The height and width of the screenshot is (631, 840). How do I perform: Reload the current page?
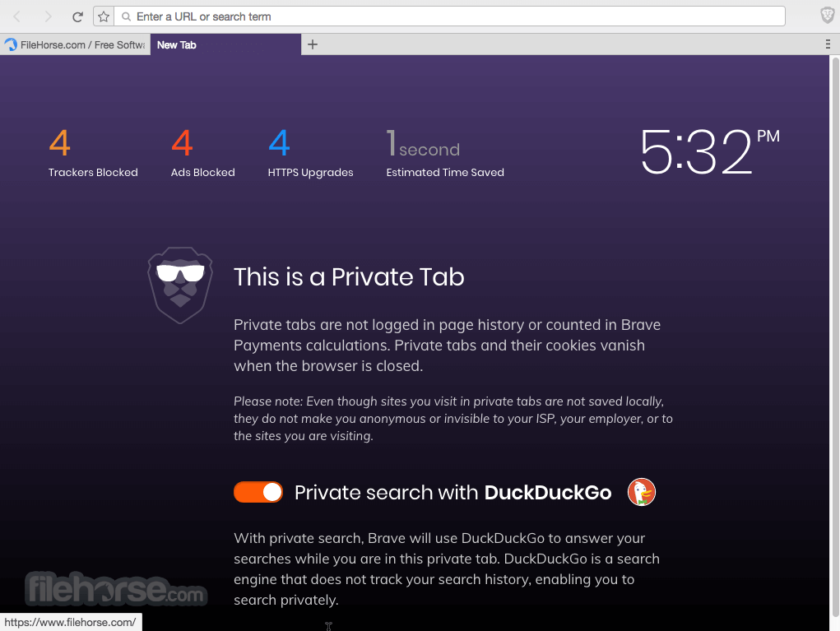(77, 16)
